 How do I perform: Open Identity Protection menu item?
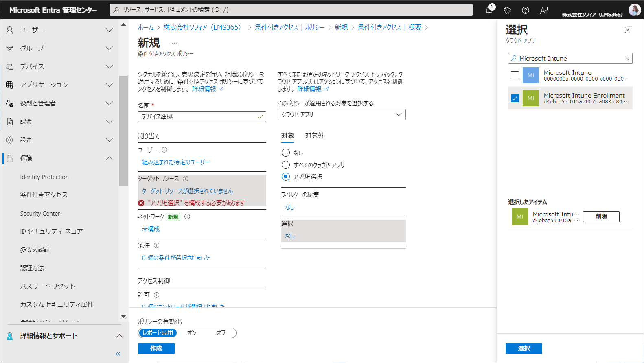tap(44, 177)
